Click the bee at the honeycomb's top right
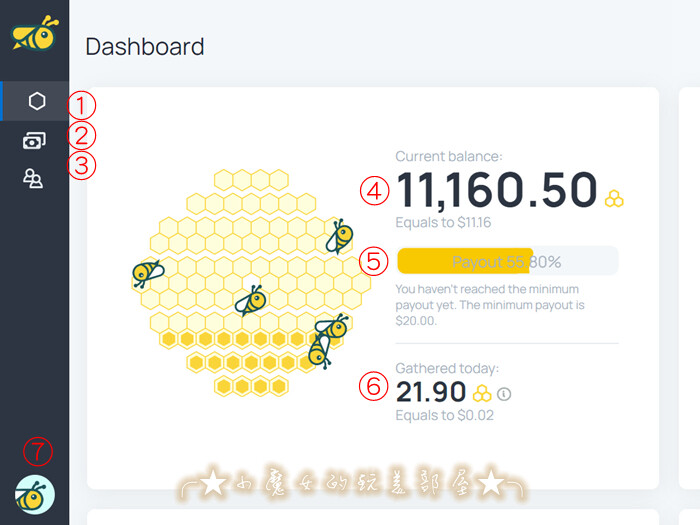 (339, 236)
